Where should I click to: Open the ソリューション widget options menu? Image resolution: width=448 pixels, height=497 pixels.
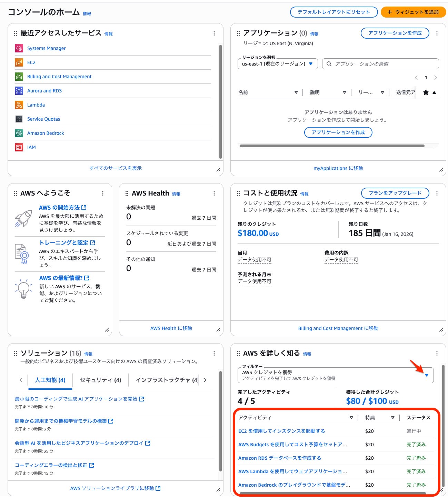(214, 353)
